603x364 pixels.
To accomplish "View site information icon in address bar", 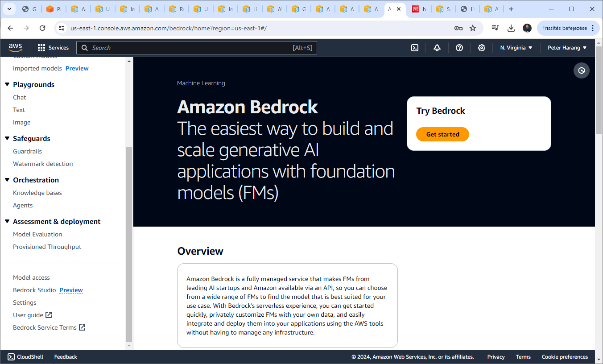I will click(x=62, y=28).
